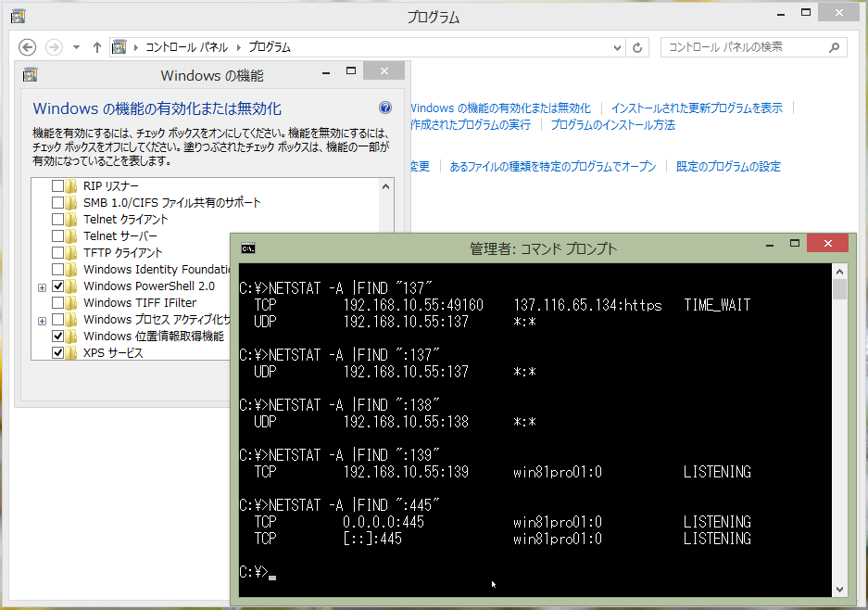This screenshot has width=868, height=610.
Task: Expand the arrow after コントロール パネル breadcrumb
Action: pyautogui.click(x=239, y=47)
